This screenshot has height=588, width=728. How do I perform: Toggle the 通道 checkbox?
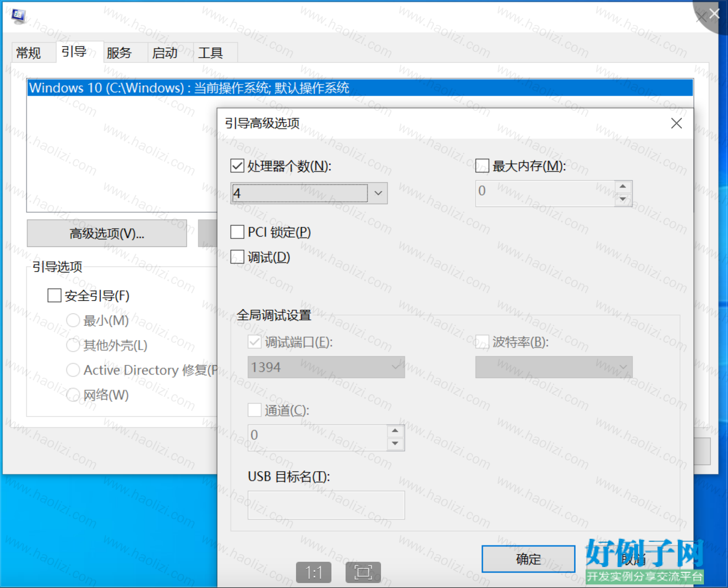click(x=254, y=410)
